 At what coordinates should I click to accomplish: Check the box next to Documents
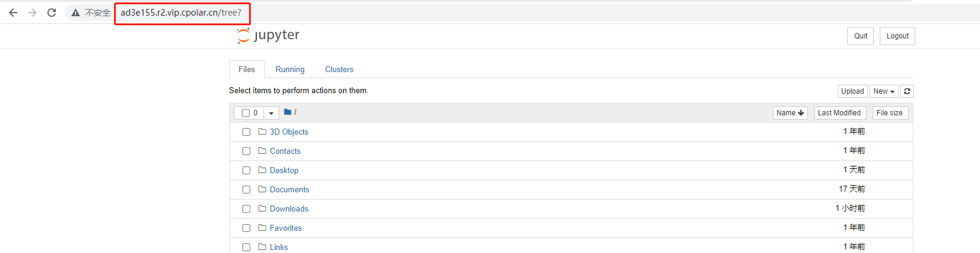click(246, 190)
